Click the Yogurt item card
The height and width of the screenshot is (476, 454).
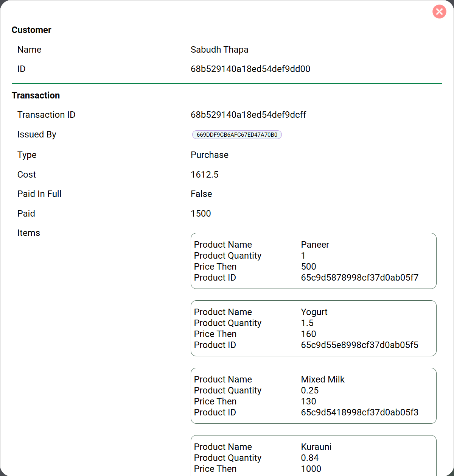pyautogui.click(x=313, y=328)
